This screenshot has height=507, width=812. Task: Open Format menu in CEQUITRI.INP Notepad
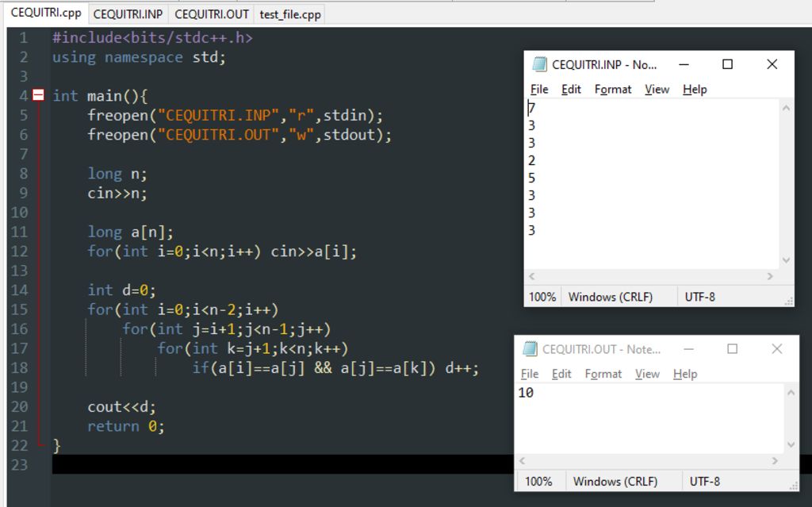613,89
